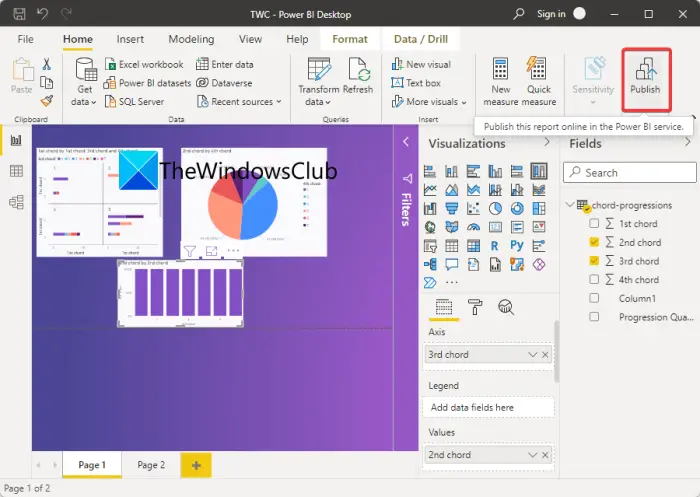
Task: Choose the funnel chart visualization
Action: coord(451,209)
